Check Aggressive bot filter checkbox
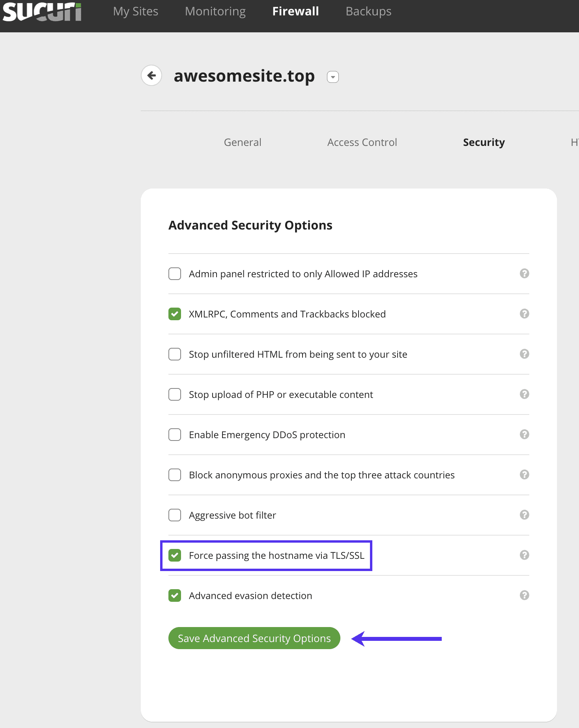The width and height of the screenshot is (579, 728). (x=175, y=515)
